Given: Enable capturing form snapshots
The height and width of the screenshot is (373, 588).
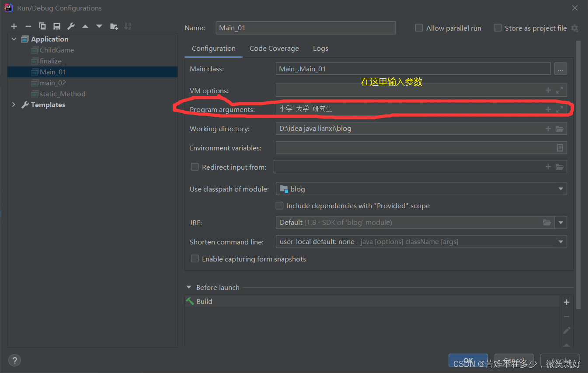Looking at the screenshot, I should pyautogui.click(x=195, y=258).
